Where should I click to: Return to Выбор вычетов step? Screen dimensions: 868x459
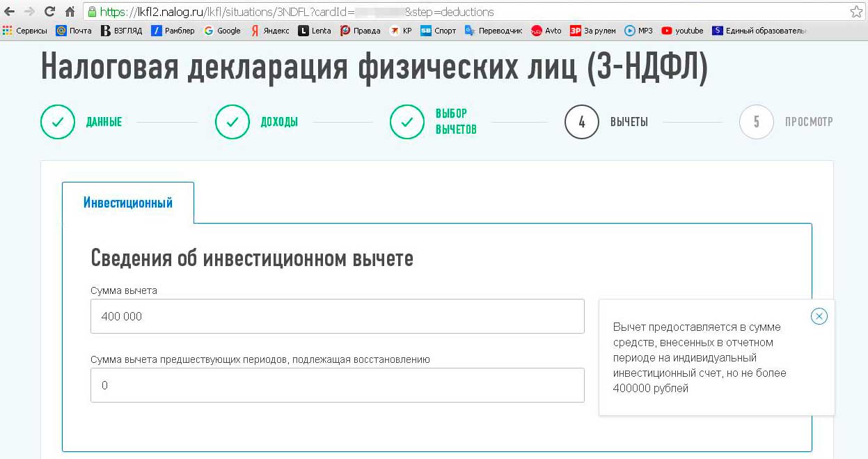click(x=407, y=122)
